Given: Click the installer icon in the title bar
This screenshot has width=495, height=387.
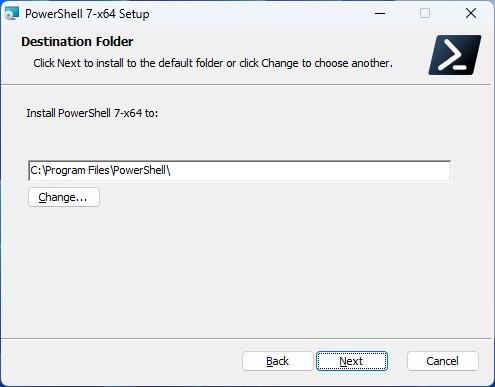Looking at the screenshot, I should tap(11, 14).
